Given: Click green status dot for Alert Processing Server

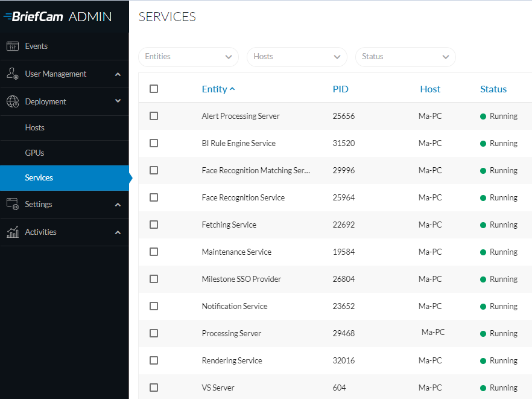Looking at the screenshot, I should tap(483, 117).
